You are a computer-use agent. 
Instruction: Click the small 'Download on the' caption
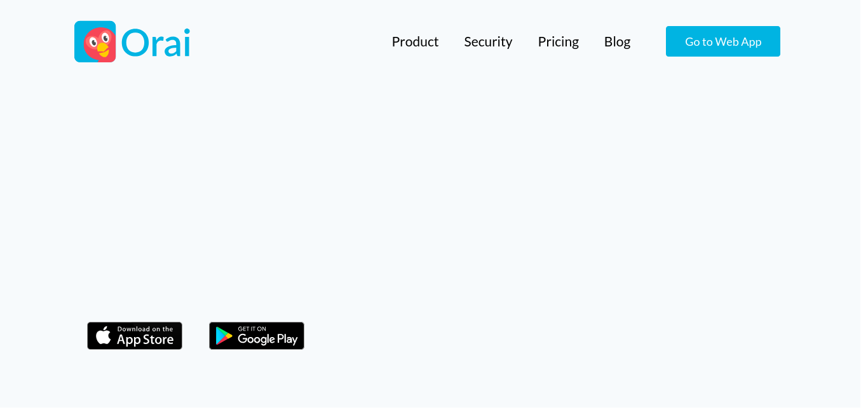click(x=145, y=329)
